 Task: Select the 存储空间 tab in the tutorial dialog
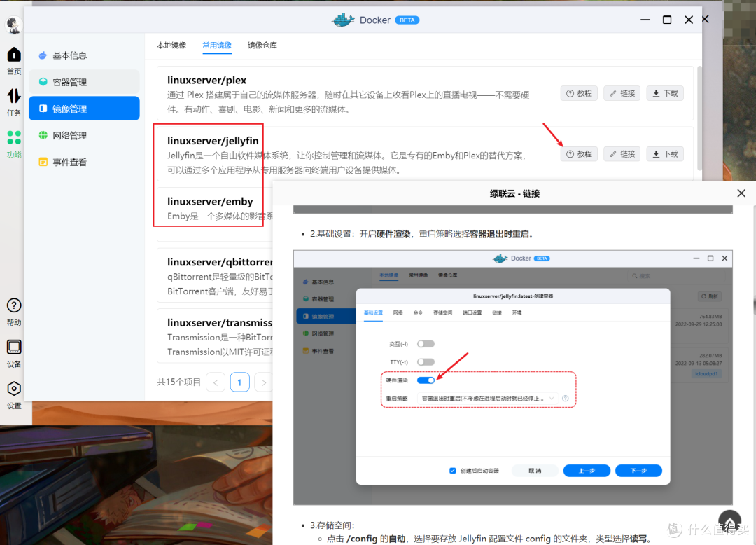pyautogui.click(x=442, y=312)
